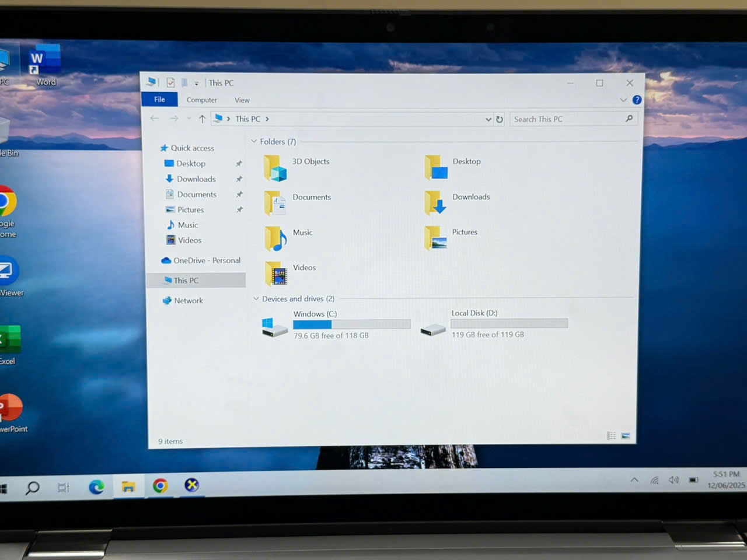The image size is (747, 560).
Task: Click the battery icon in system tray
Action: point(693,480)
